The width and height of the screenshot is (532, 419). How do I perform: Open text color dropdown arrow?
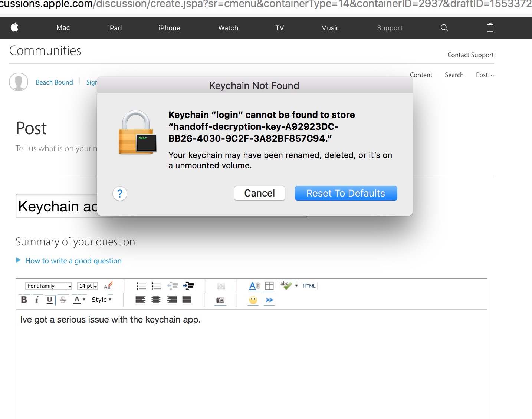84,300
